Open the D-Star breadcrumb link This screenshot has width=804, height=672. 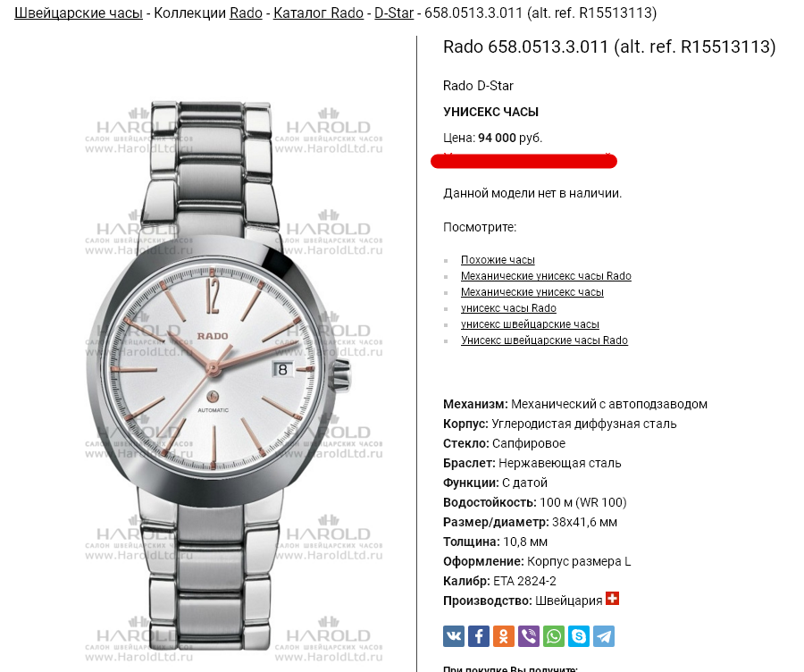[x=394, y=13]
